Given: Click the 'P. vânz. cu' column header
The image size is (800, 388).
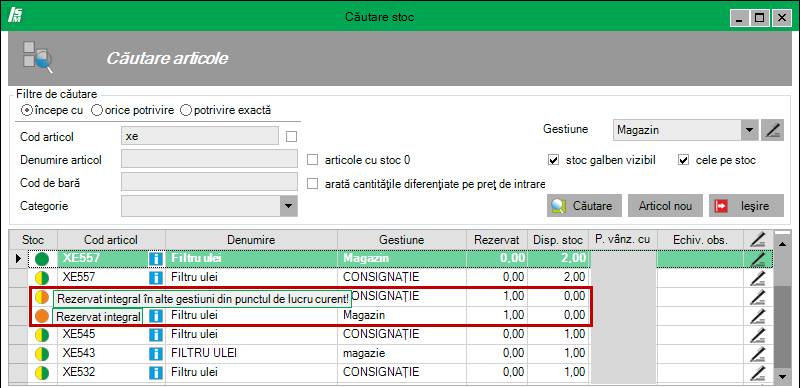Looking at the screenshot, I should click(x=623, y=239).
